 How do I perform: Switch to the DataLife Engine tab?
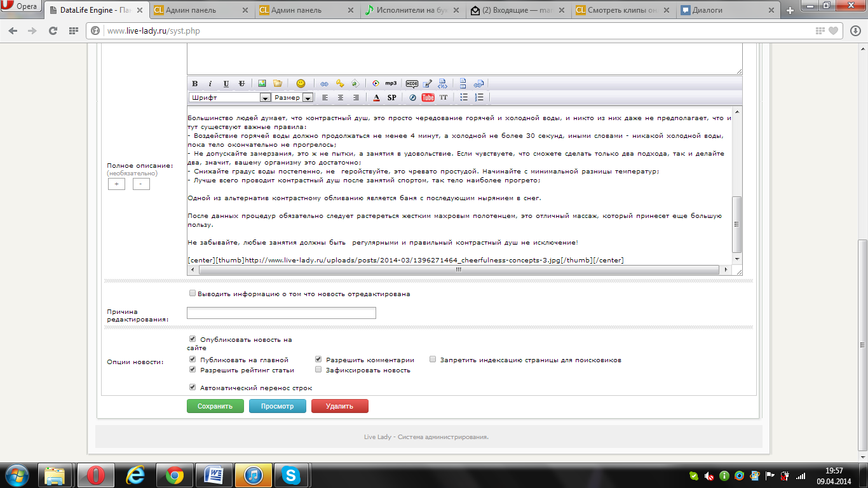pos(97,10)
